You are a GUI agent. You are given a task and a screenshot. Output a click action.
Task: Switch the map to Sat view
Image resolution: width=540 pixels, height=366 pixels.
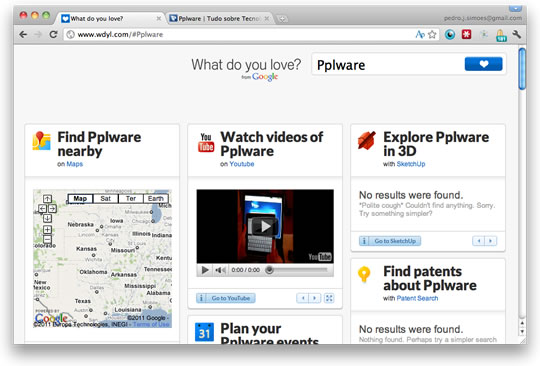(106, 199)
